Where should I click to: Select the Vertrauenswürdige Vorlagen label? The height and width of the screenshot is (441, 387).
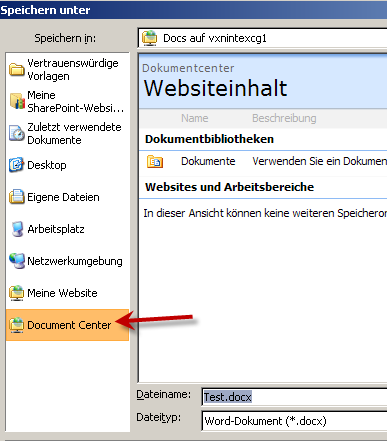click(x=73, y=69)
